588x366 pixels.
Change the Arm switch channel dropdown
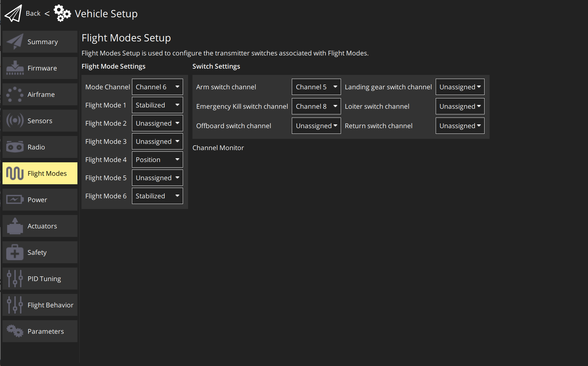[316, 87]
